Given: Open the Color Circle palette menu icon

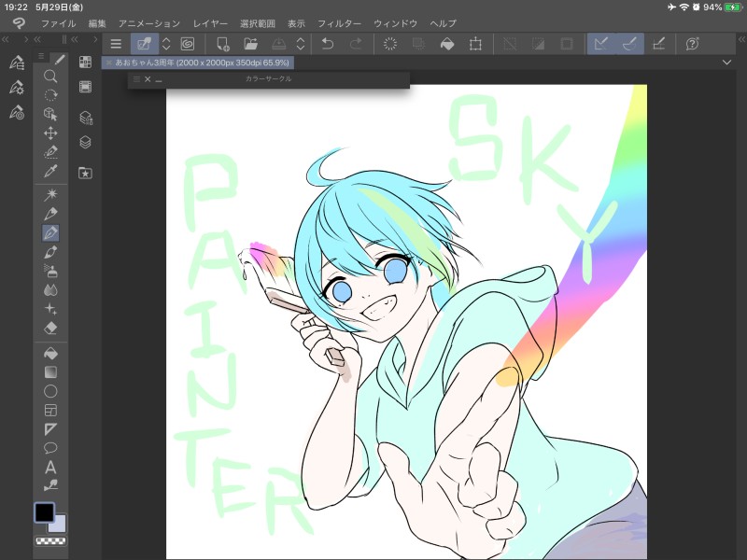Looking at the screenshot, I should point(136,79).
